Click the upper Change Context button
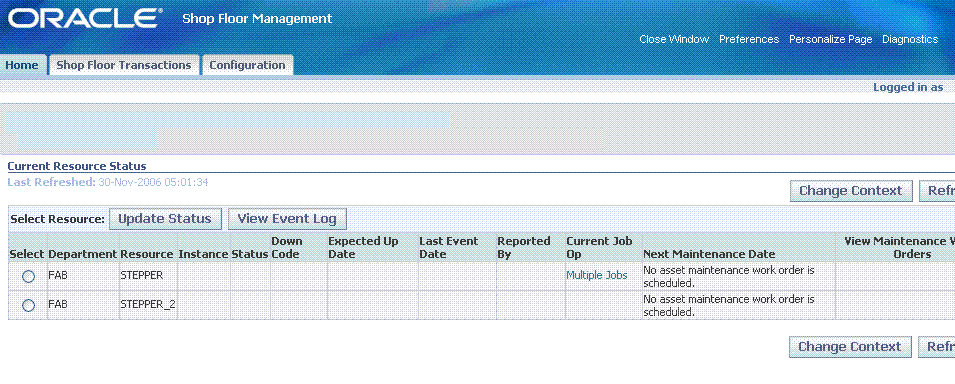The image size is (955, 384). (850, 191)
